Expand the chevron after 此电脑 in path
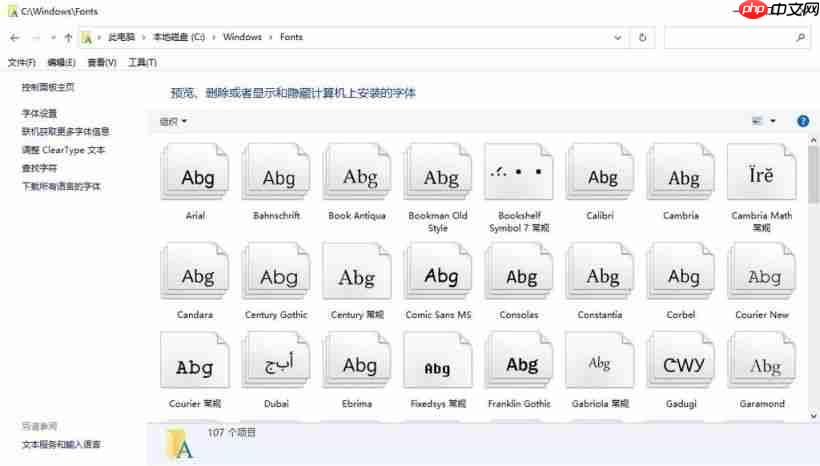Image resolution: width=820 pixels, height=466 pixels. 144,37
